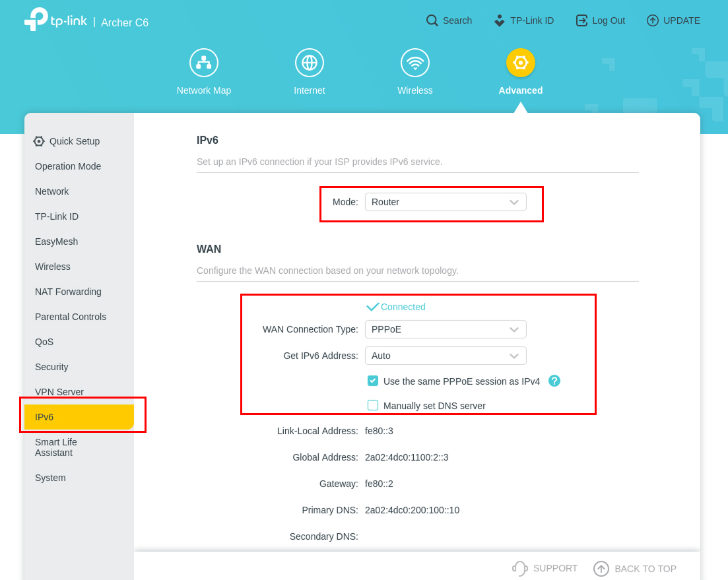Image resolution: width=728 pixels, height=580 pixels.
Task: Open the Network Map icon
Action: click(203, 63)
